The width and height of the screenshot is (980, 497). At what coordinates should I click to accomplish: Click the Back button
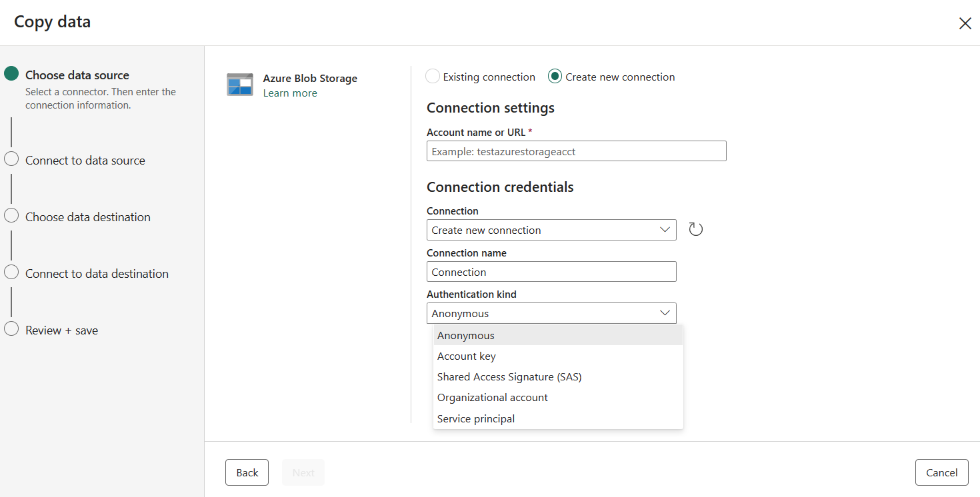coord(247,472)
